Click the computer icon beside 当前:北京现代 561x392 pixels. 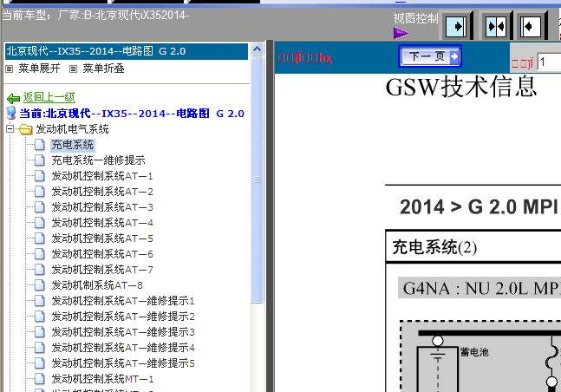[x=11, y=113]
